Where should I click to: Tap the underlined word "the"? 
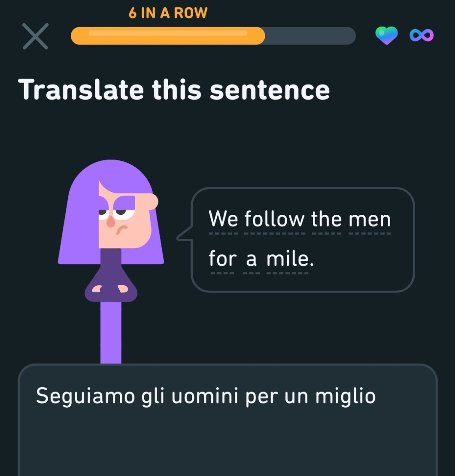(326, 220)
